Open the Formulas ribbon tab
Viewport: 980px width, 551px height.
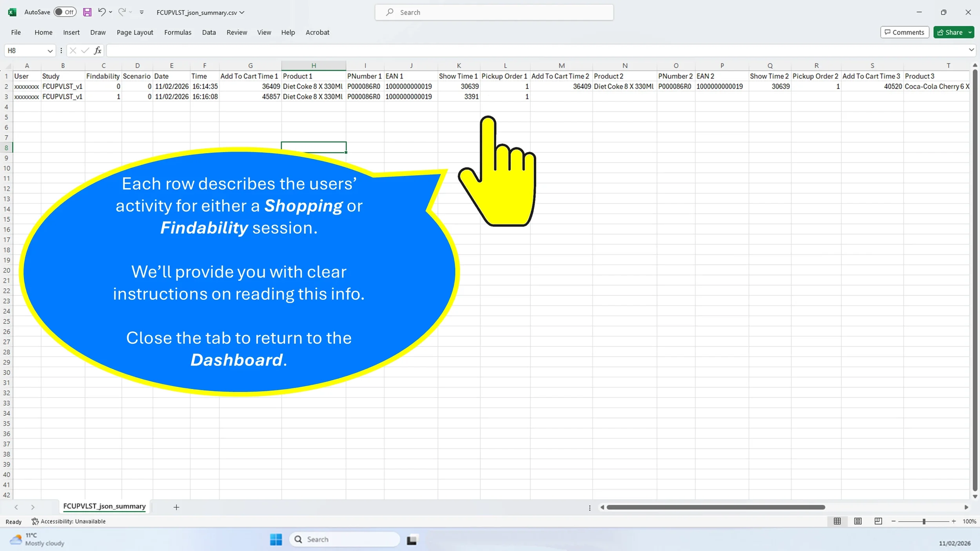[x=178, y=33]
